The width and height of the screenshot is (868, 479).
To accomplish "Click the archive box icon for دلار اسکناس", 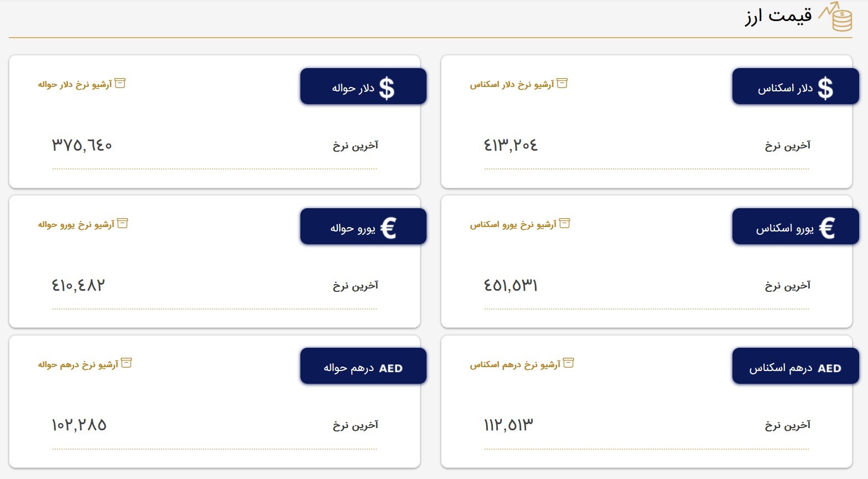I will pyautogui.click(x=562, y=84).
